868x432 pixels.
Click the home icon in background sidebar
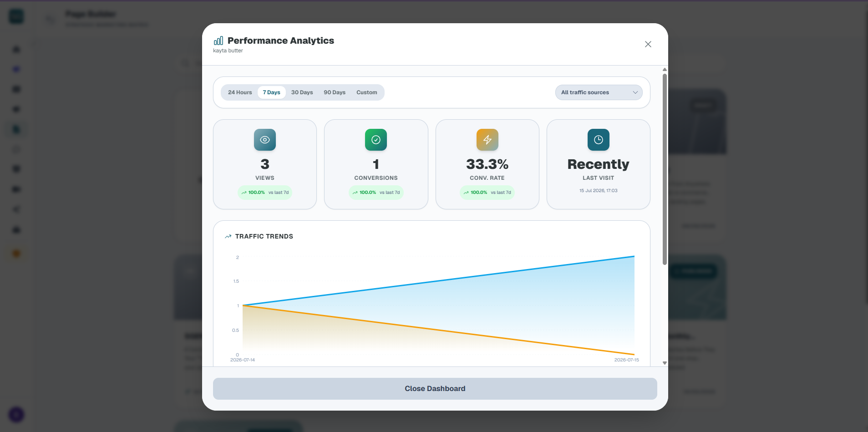(16, 49)
